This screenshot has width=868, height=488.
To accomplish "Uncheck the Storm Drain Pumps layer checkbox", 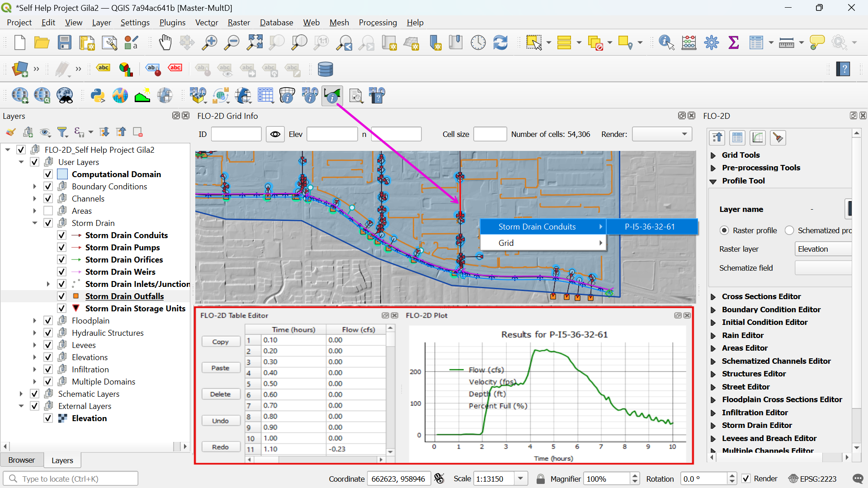I will [62, 248].
